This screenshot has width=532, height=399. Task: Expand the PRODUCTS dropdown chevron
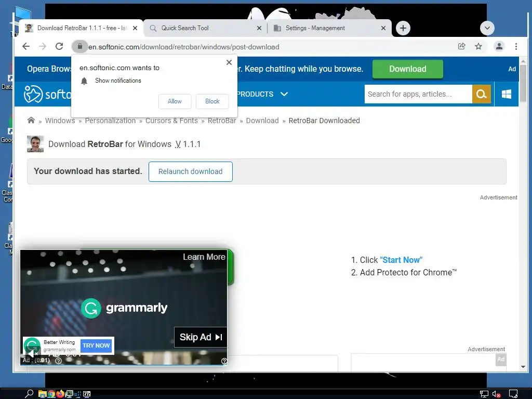pyautogui.click(x=284, y=94)
